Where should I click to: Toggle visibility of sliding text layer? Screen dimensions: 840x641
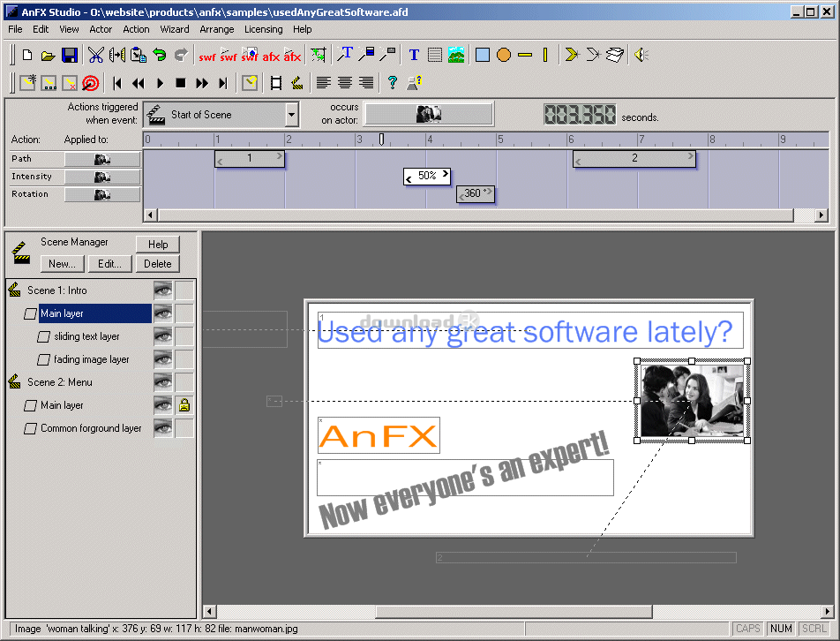pos(163,336)
